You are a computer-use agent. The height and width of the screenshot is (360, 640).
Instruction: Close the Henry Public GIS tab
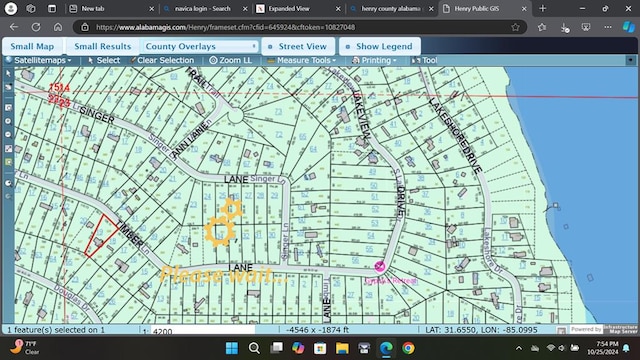524,9
